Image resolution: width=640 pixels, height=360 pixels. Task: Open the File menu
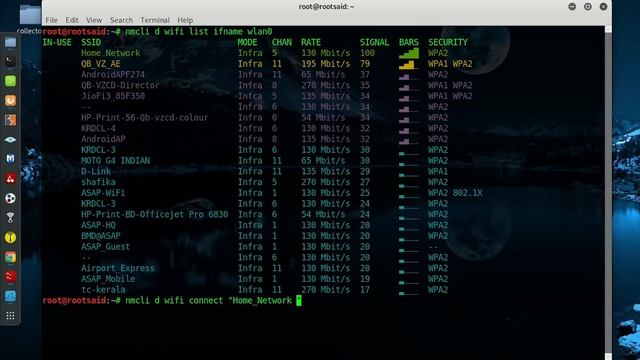51,20
